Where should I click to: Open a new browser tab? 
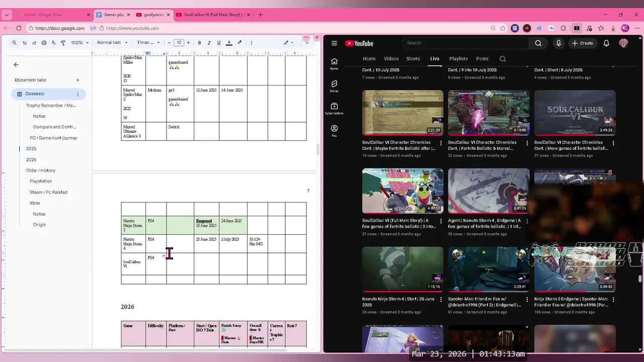tap(260, 15)
